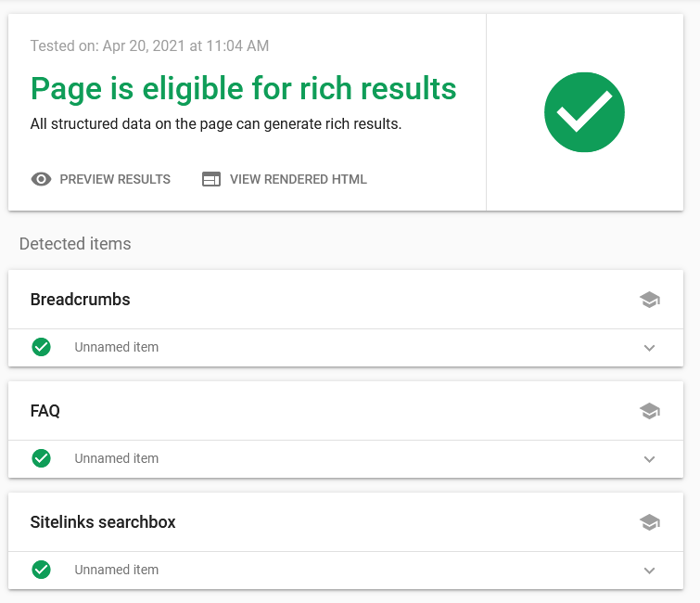Open the Breadcrumbs documentation graduation cap icon
The width and height of the screenshot is (700, 603).
point(650,300)
